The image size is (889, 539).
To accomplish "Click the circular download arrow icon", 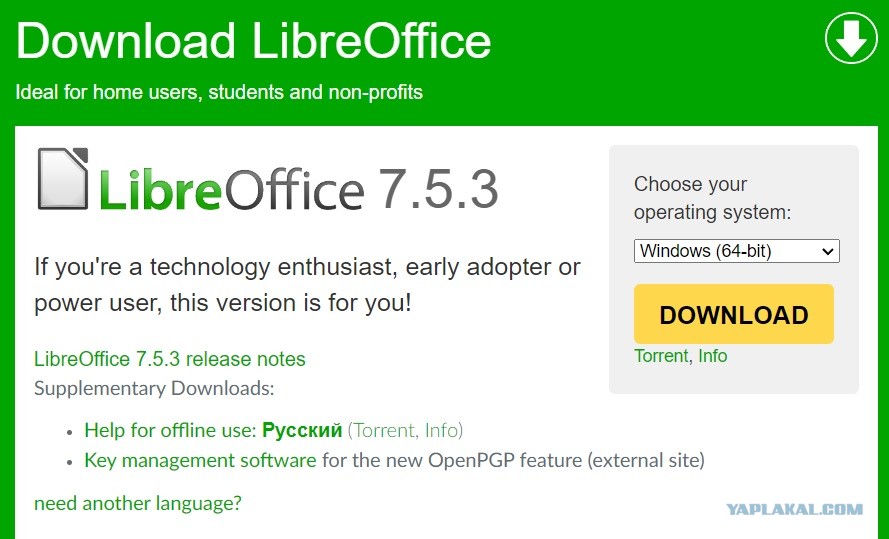I will 851,39.
